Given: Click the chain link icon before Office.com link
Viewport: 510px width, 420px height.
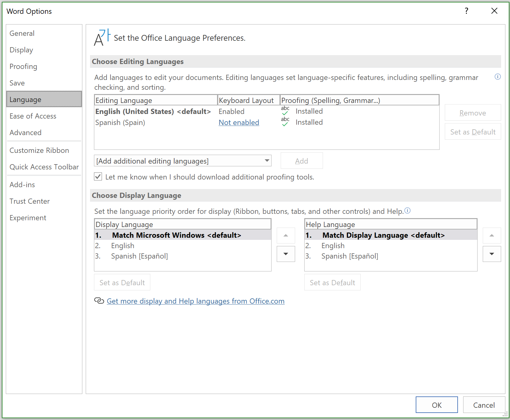Looking at the screenshot, I should click(99, 301).
